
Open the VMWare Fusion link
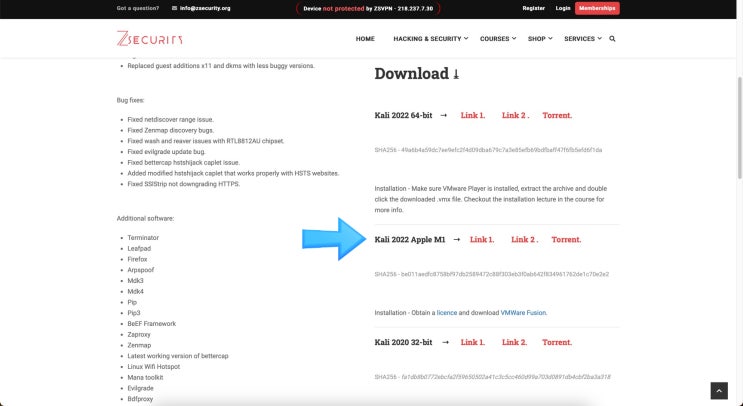point(524,313)
